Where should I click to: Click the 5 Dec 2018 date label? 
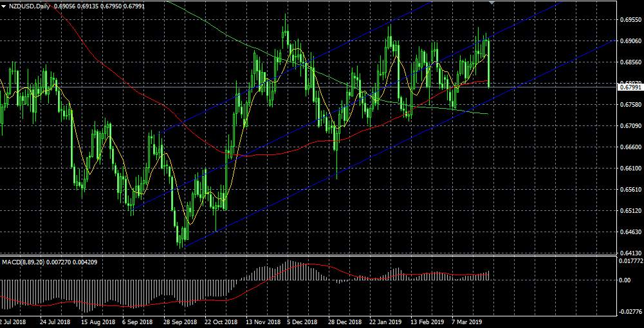302,322
